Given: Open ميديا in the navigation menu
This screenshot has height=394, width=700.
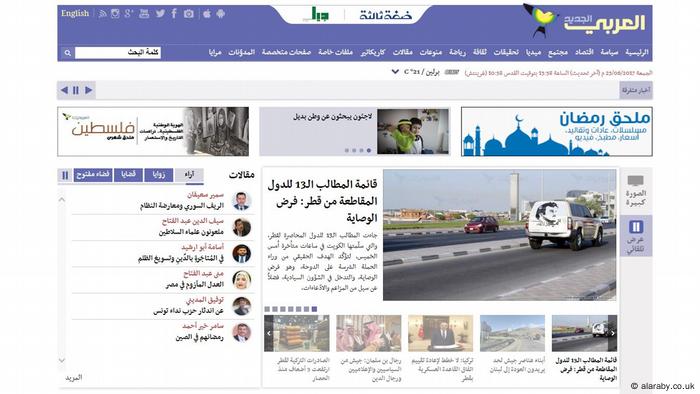Looking at the screenshot, I should (533, 52).
